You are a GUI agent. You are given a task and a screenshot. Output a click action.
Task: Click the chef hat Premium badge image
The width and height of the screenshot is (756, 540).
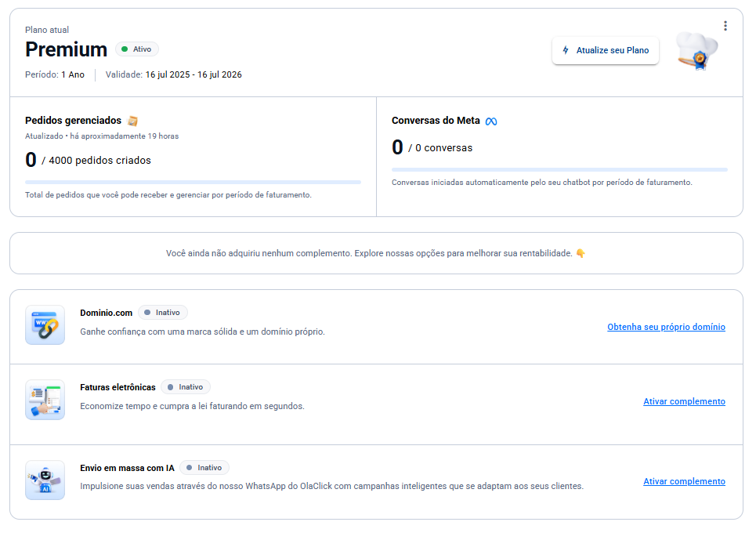pyautogui.click(x=696, y=51)
